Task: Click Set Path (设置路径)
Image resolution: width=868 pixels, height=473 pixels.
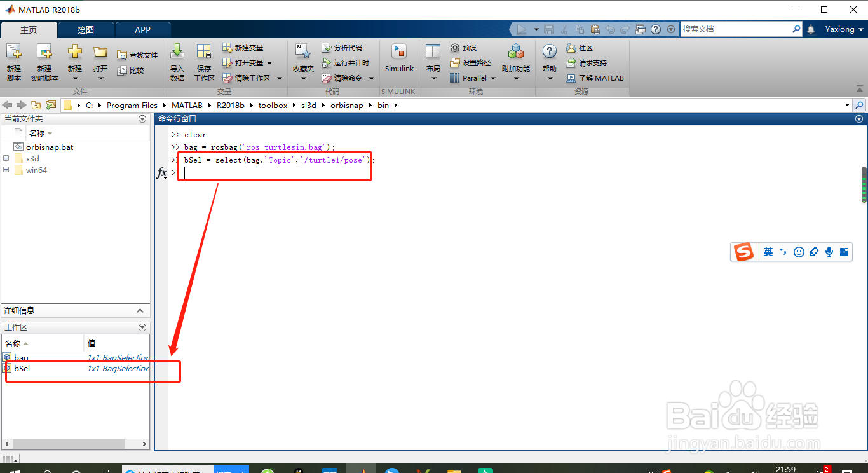Action: 470,63
